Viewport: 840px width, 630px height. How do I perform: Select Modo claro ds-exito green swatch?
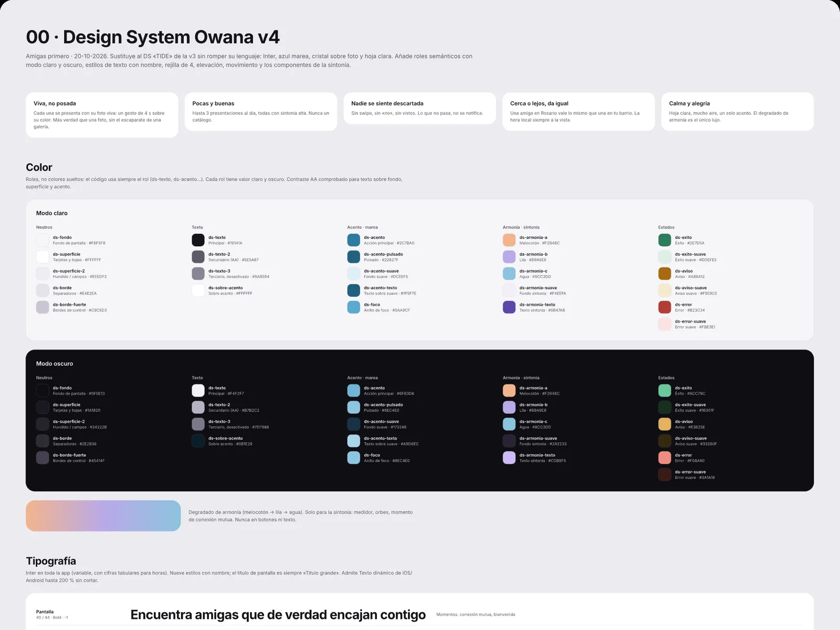point(665,240)
